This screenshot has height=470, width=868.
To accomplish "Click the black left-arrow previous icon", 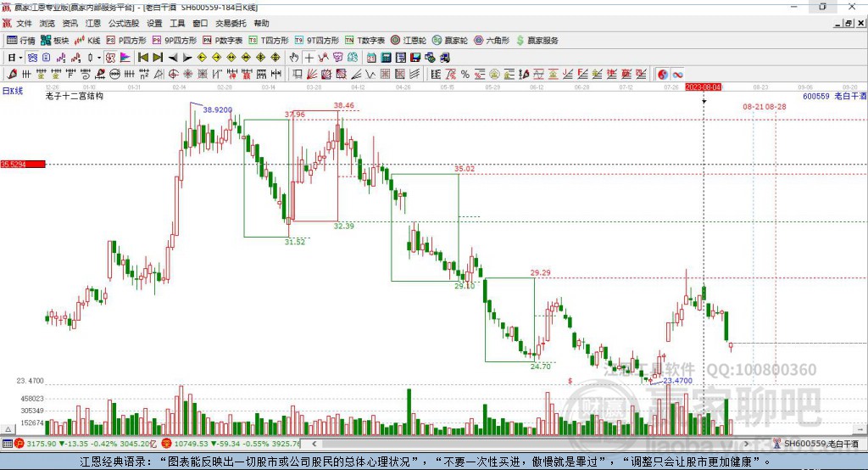I will pyautogui.click(x=173, y=58).
